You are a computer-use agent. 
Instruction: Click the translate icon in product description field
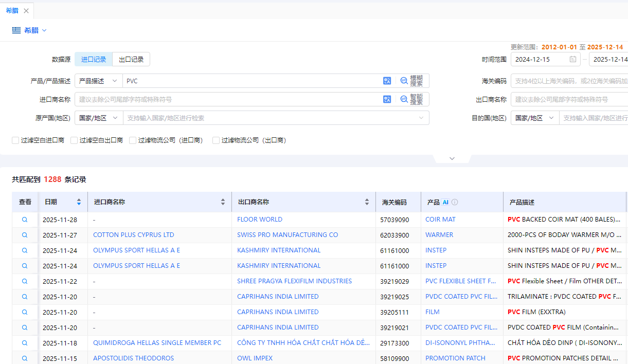(387, 81)
